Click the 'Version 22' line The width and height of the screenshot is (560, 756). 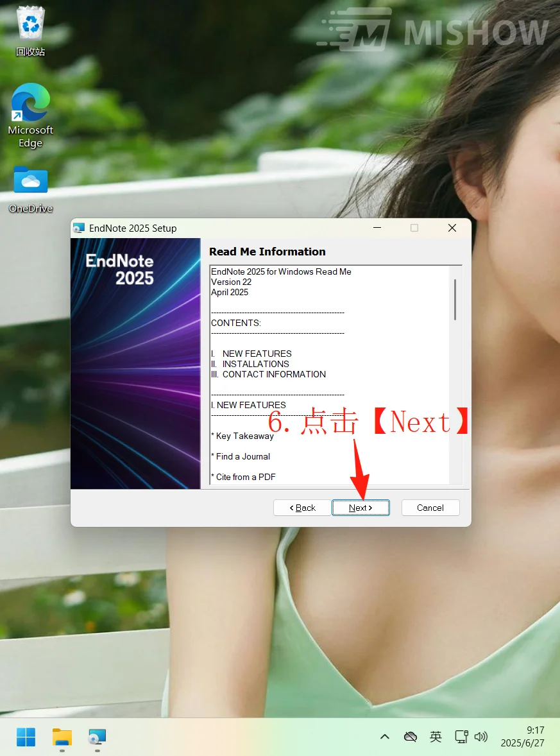pos(232,282)
